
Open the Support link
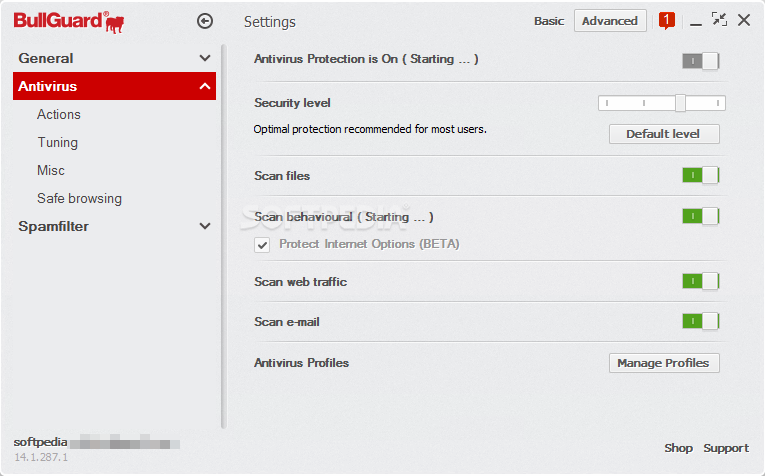pos(726,448)
